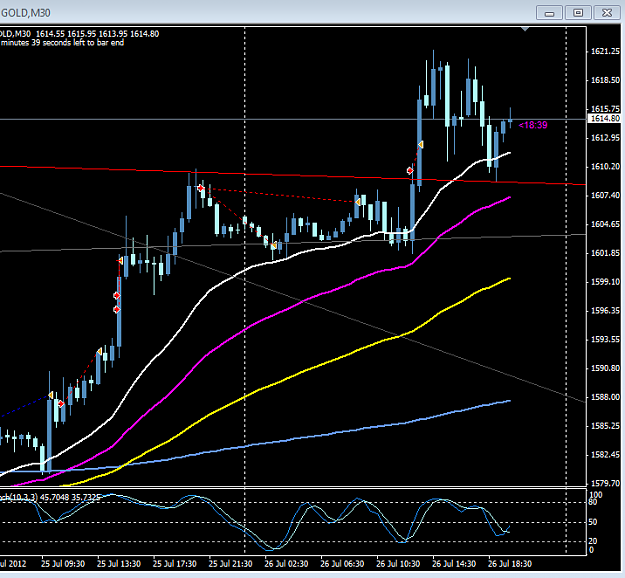625x578 pixels.
Task: Click the 1585.25 price axis label
Action: 605,426
